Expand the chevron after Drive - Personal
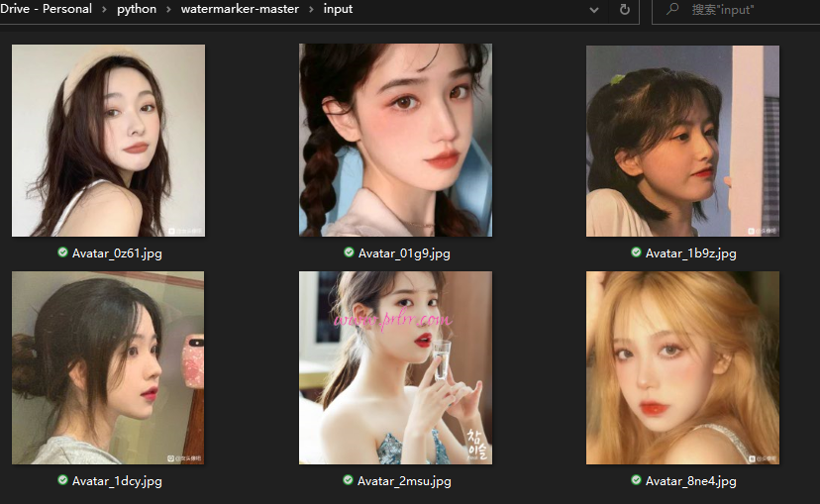This screenshot has width=820, height=504. 105,9
